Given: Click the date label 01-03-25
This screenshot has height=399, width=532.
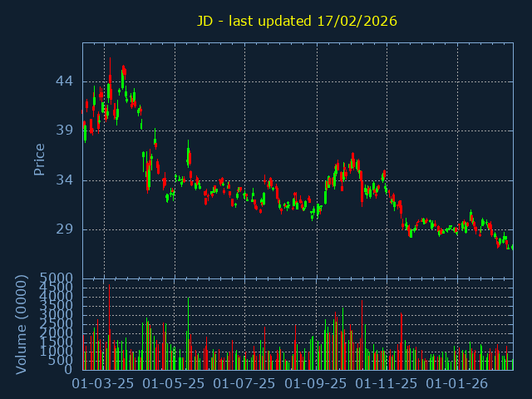Looking at the screenshot, I should [x=103, y=384].
